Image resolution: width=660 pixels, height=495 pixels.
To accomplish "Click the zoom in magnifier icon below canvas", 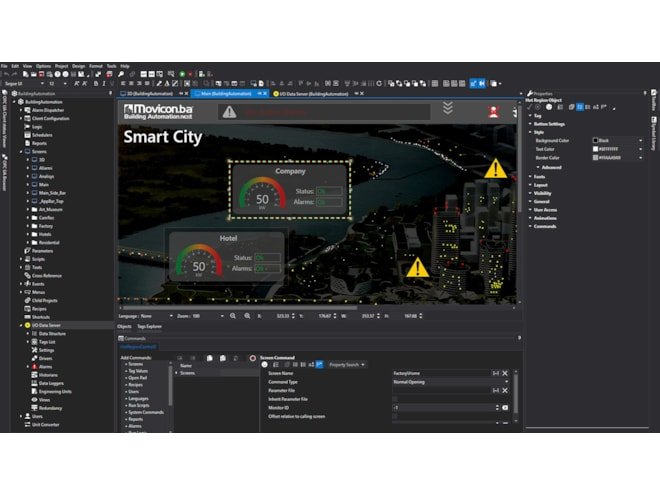I will tap(232, 316).
